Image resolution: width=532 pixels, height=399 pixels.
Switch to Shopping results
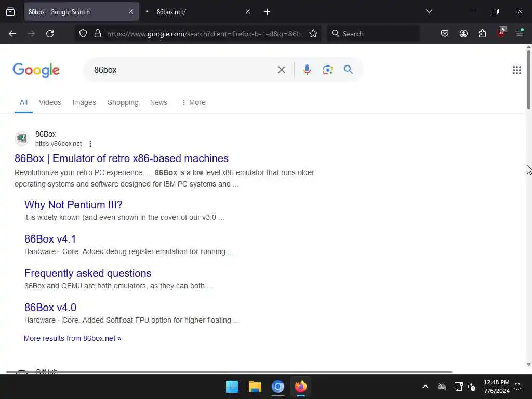click(123, 102)
